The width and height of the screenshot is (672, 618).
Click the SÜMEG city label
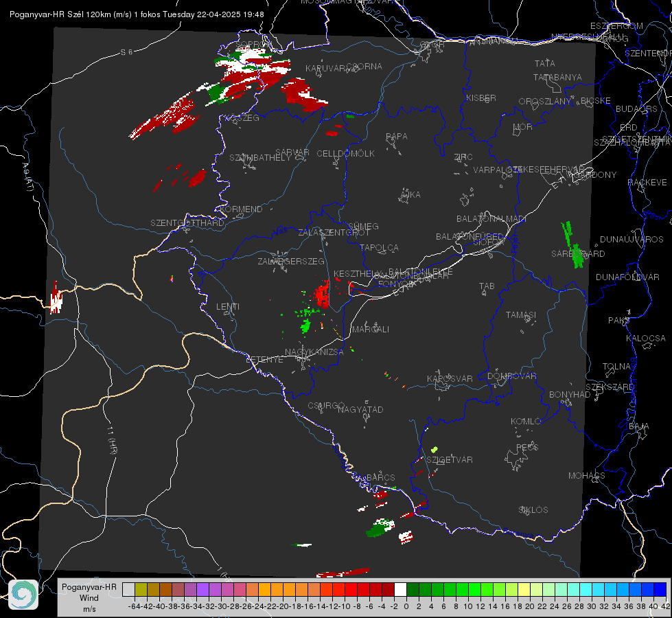click(363, 226)
